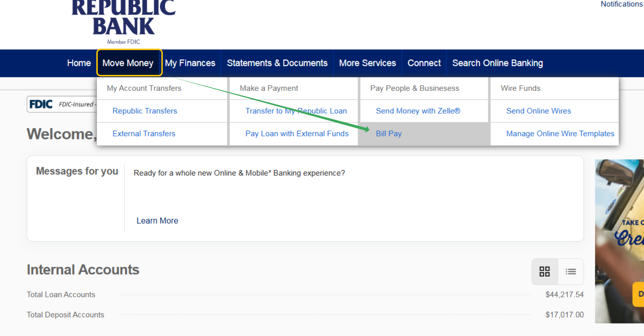Click the Total Deposit Accounts label
Image resolution: width=644 pixels, height=336 pixels.
pyautogui.click(x=65, y=315)
